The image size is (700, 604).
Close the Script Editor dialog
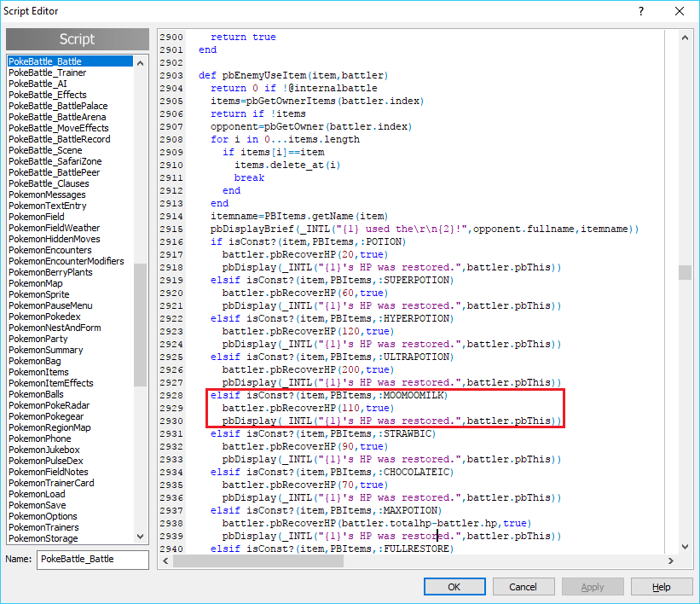(x=680, y=11)
